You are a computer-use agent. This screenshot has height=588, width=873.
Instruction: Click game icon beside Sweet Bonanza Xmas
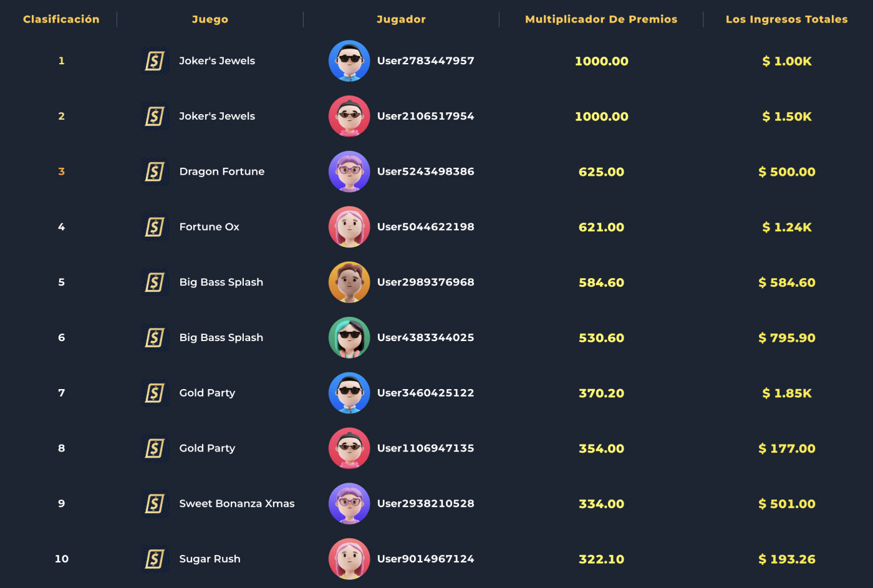(155, 504)
